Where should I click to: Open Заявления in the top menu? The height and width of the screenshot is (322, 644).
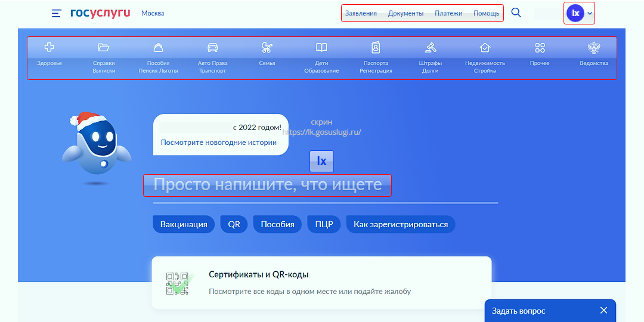tap(361, 13)
